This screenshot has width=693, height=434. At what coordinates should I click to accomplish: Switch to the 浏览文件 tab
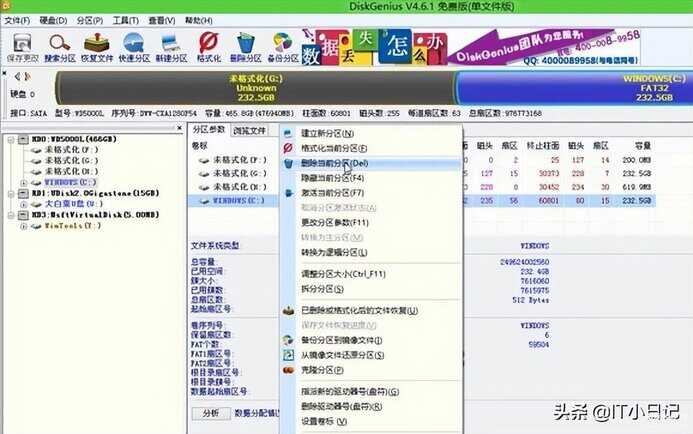tap(250, 130)
